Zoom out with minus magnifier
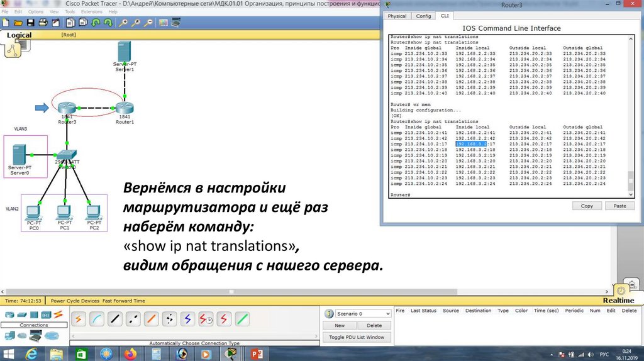Screen dimensions: 644x361 click(148, 23)
